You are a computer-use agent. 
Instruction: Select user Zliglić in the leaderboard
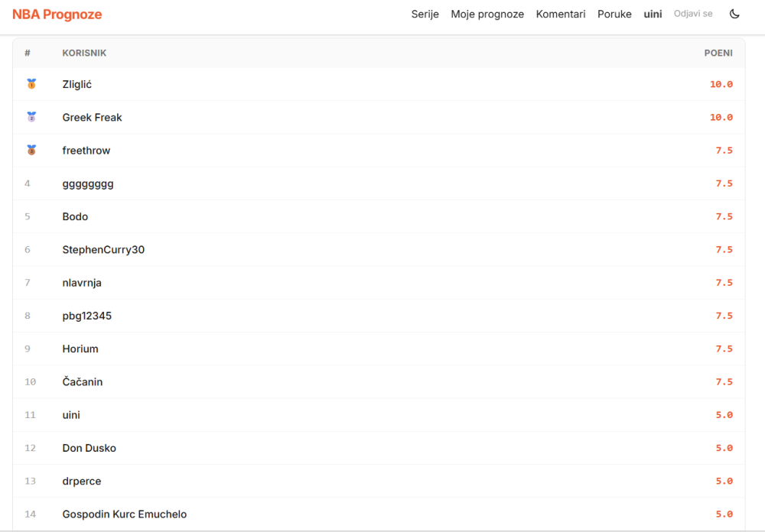tap(77, 84)
